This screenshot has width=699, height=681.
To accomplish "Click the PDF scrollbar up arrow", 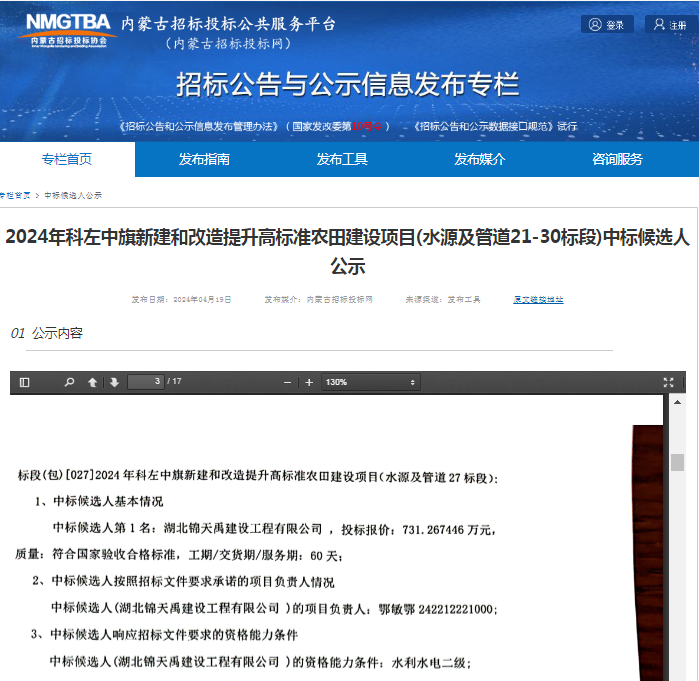I will (x=677, y=402).
